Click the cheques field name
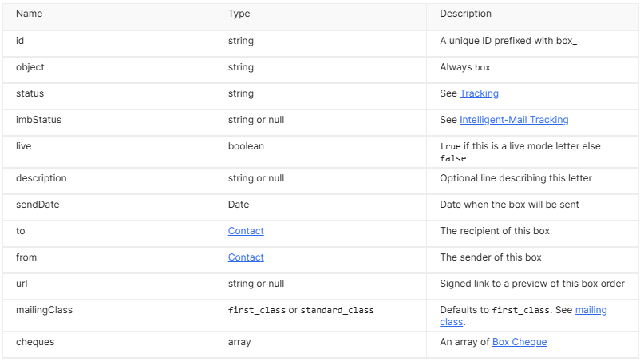The height and width of the screenshot is (362, 644). click(x=34, y=342)
